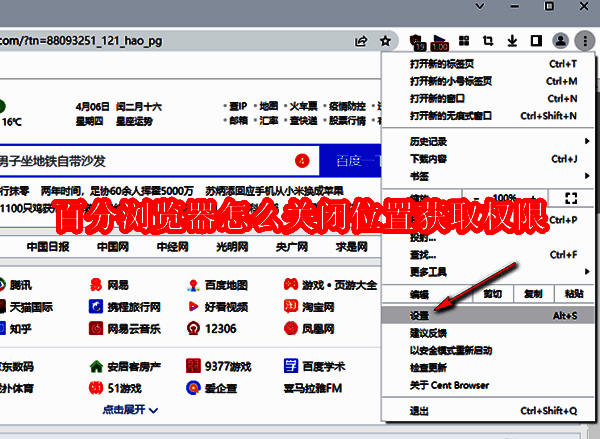Screen dimensions: 600x439
Task: Click the 剪切 edit button
Action: click(x=492, y=294)
